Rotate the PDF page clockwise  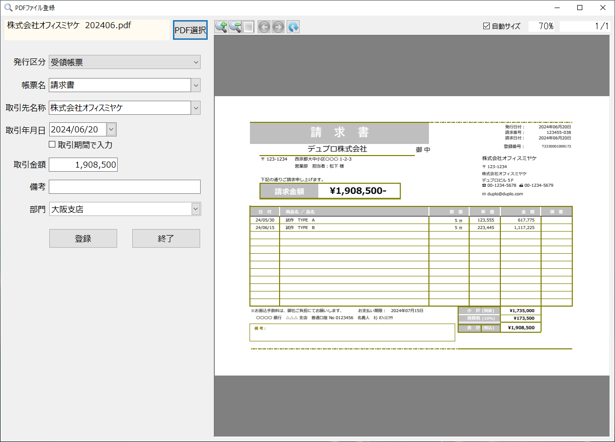click(x=293, y=27)
